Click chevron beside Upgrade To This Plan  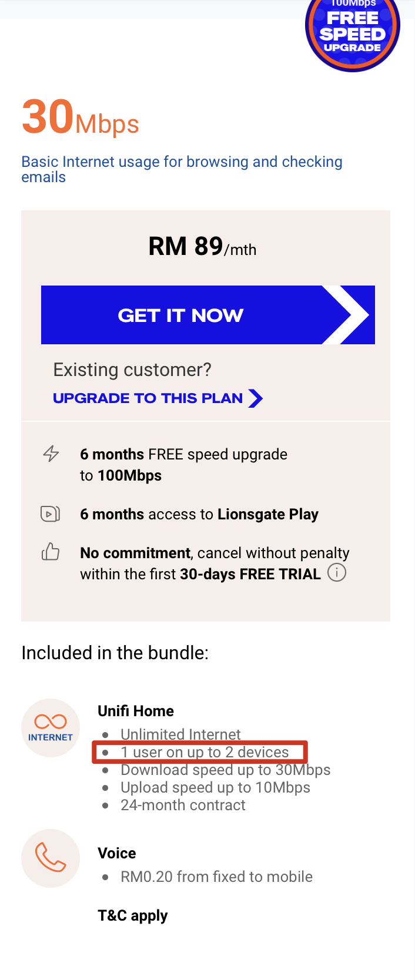255,398
